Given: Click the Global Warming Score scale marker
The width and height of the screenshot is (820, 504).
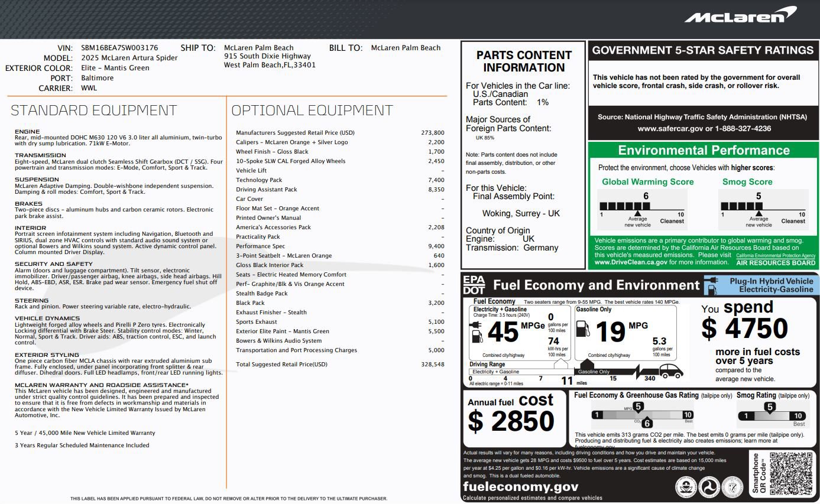Looking at the screenshot, I should [637, 212].
